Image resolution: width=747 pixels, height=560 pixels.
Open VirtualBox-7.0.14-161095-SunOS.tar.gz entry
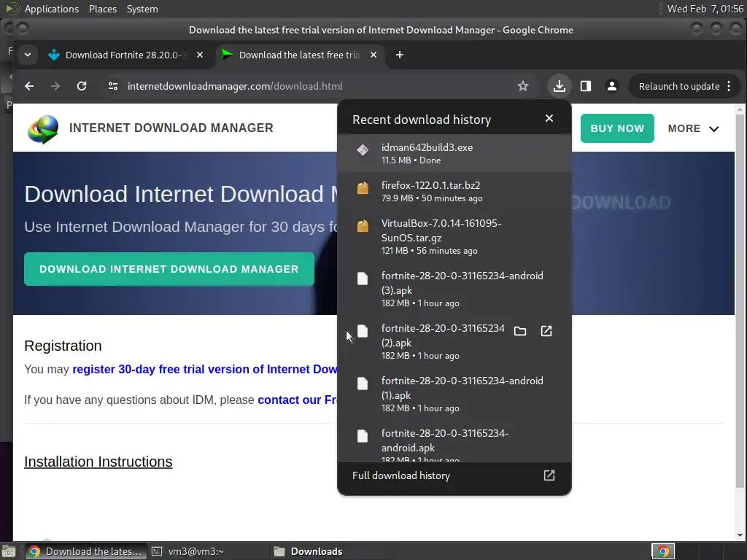[x=454, y=236]
